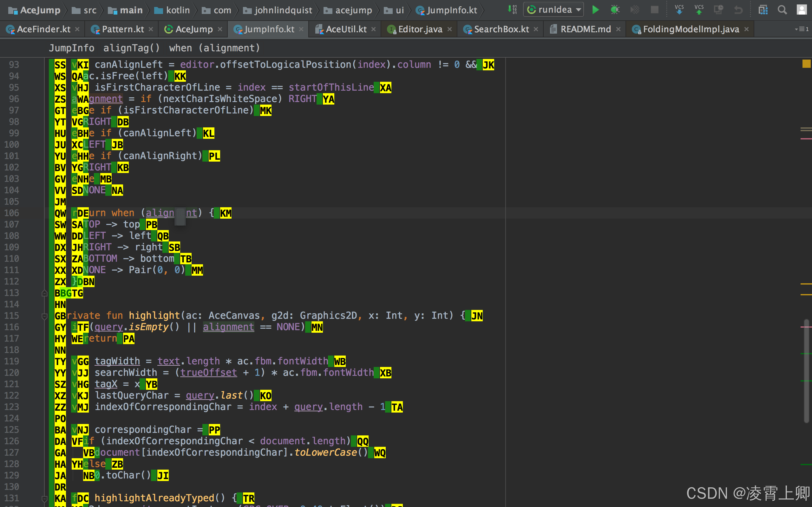Screen dimensions: 812x507
Task: Start the Debug bug icon
Action: point(615,10)
